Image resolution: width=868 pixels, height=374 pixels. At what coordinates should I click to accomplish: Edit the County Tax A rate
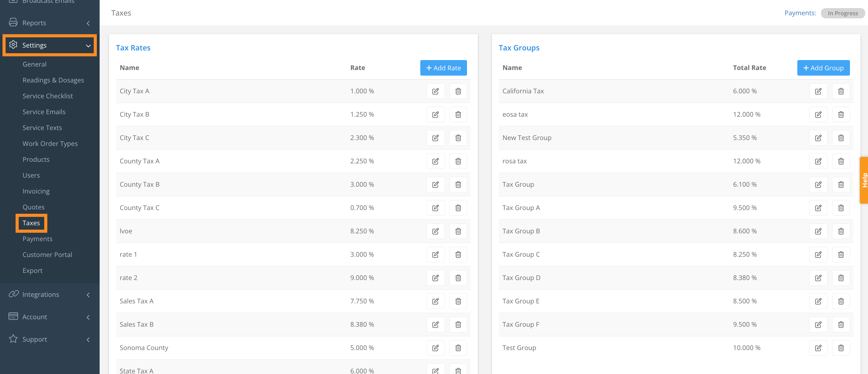[x=435, y=161]
